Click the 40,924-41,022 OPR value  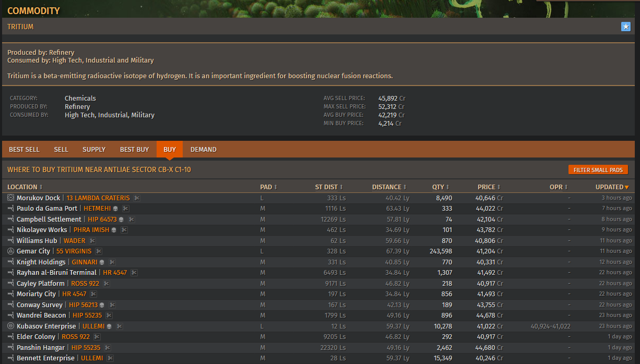click(551, 326)
